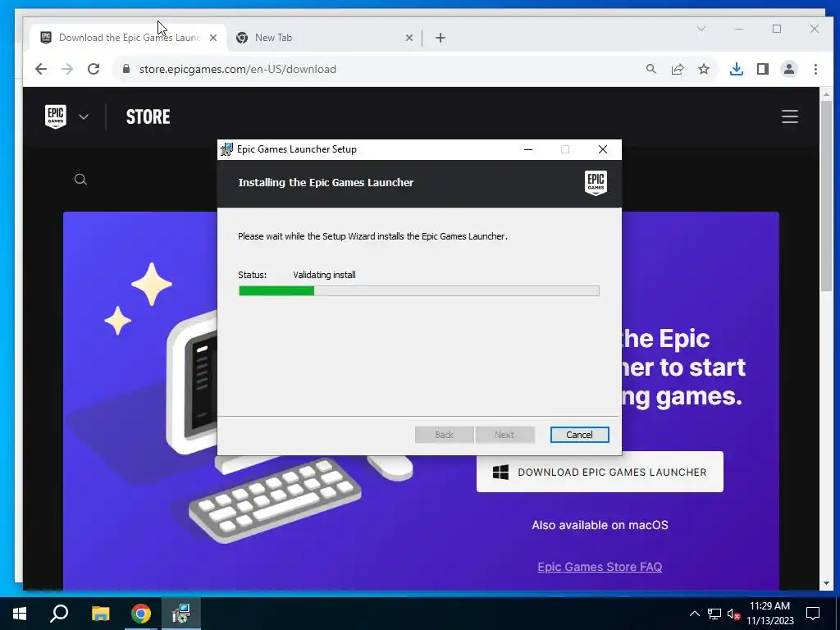Screen dimensions: 840x630
Task: Switch to the New Tab tab
Action: [324, 38]
